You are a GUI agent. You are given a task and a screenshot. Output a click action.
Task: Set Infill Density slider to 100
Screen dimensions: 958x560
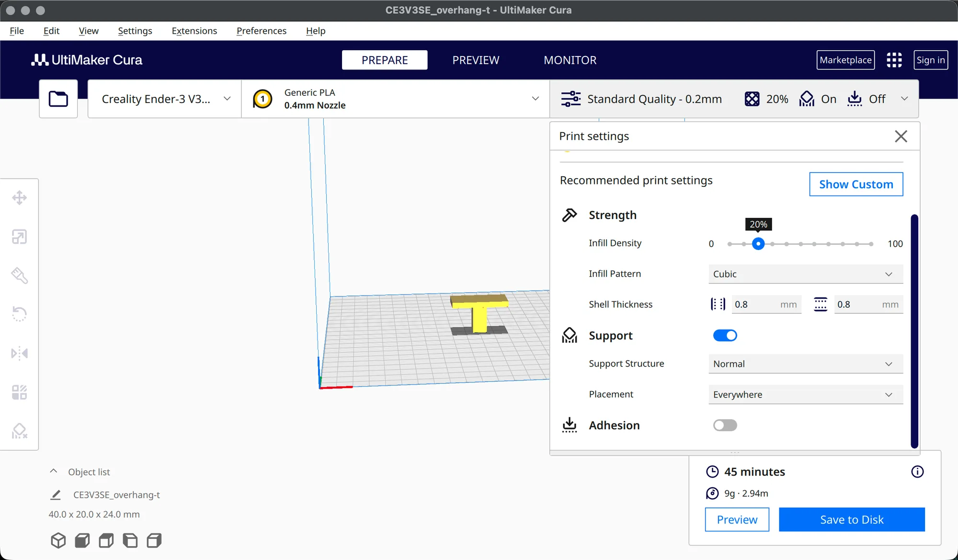click(x=871, y=244)
